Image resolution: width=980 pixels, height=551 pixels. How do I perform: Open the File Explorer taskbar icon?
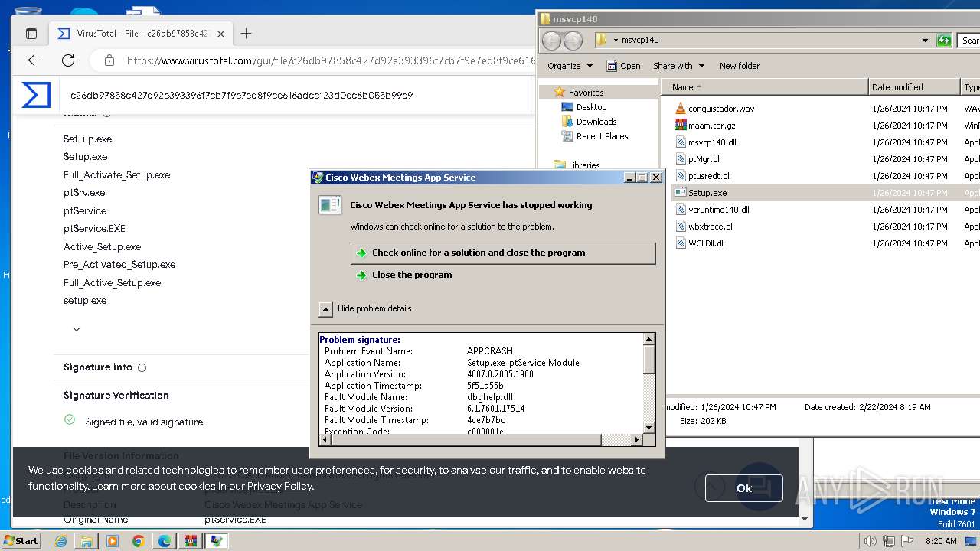click(x=87, y=541)
